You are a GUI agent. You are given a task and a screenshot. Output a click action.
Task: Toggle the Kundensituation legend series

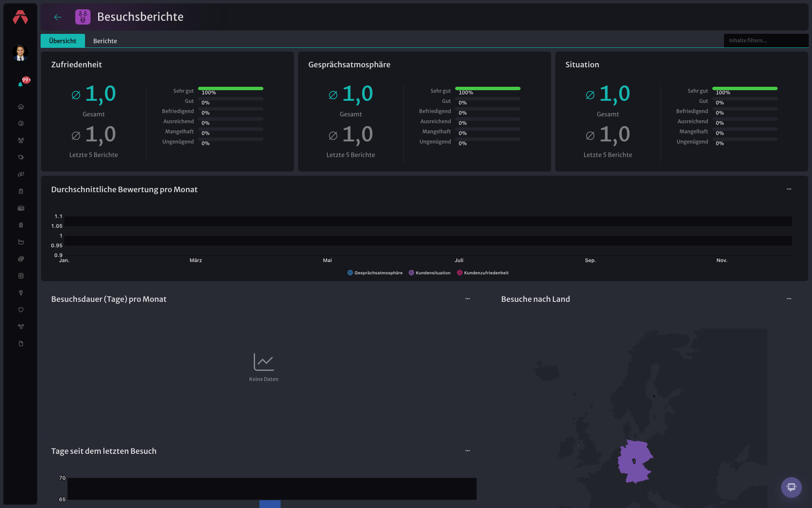(429, 273)
